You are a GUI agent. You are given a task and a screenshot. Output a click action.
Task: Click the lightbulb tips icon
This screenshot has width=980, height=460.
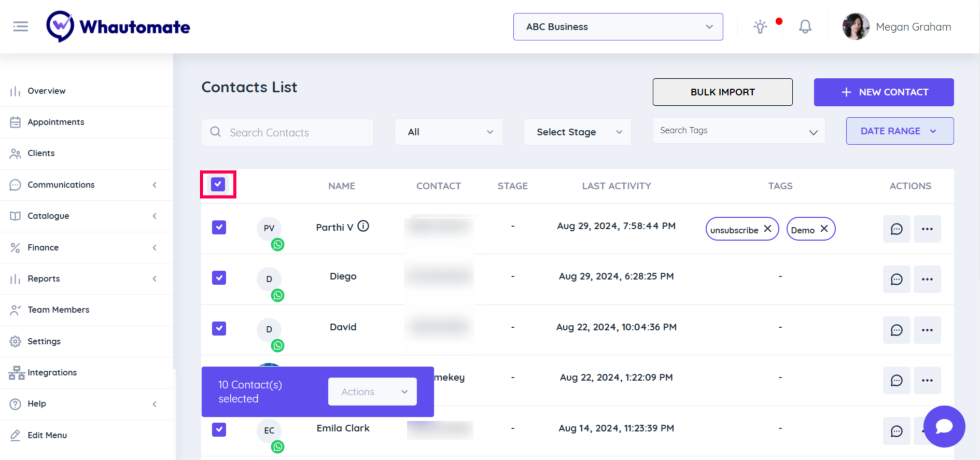click(760, 26)
